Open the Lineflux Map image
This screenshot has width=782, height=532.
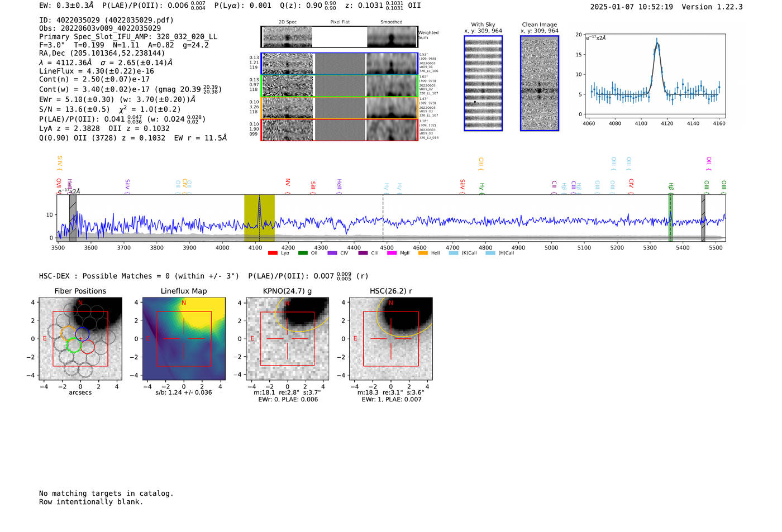tap(184, 338)
